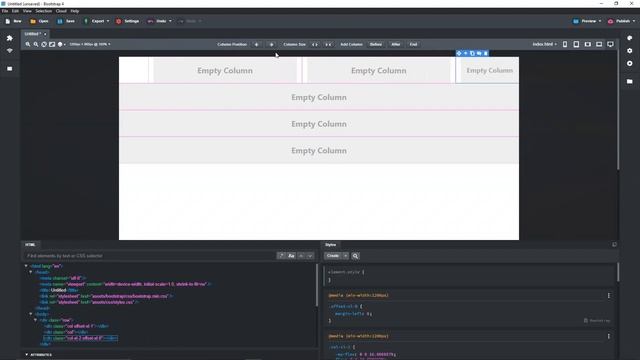The image size is (640, 360).
Task: Open the Appearance palette panel icon on right
Action: [x=630, y=38]
